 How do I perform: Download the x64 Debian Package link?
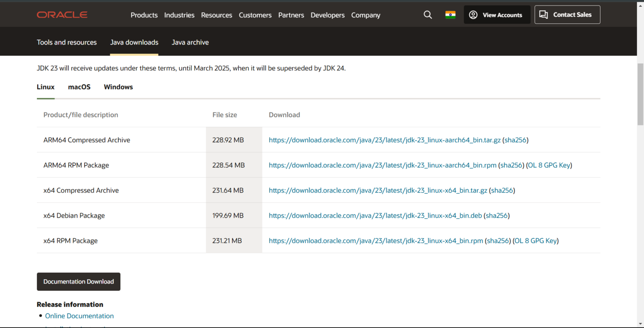(375, 216)
